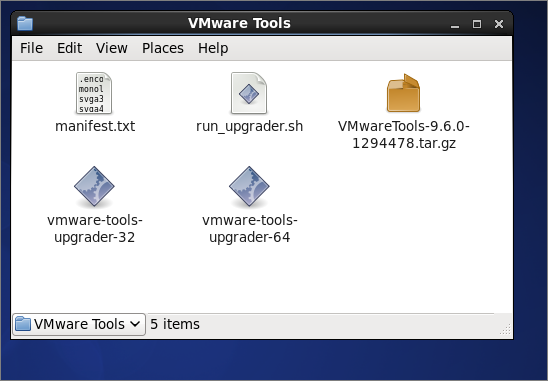Click the window resize grip in status bar
The image size is (548, 381).
[x=505, y=330]
